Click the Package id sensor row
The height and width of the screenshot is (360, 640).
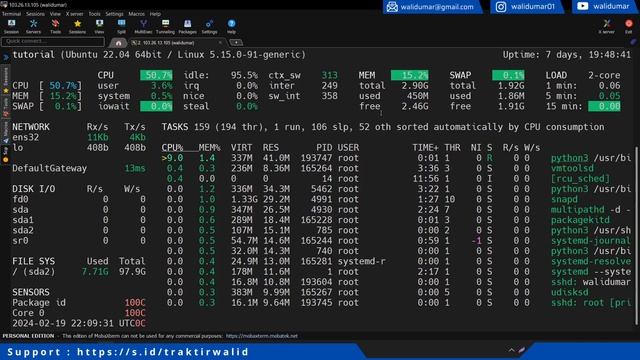point(79,302)
